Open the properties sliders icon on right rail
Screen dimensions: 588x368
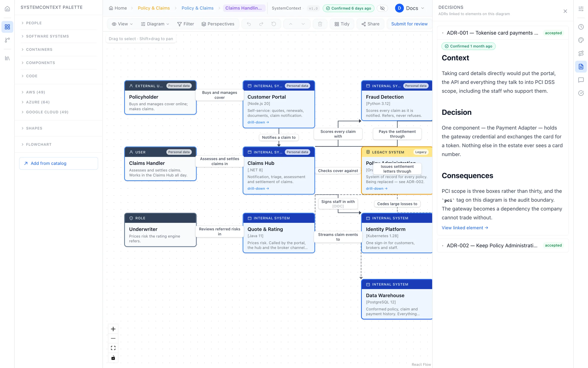point(581,9)
